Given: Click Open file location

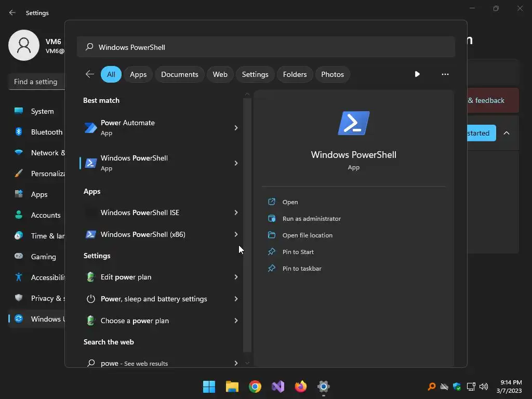Looking at the screenshot, I should (308, 235).
